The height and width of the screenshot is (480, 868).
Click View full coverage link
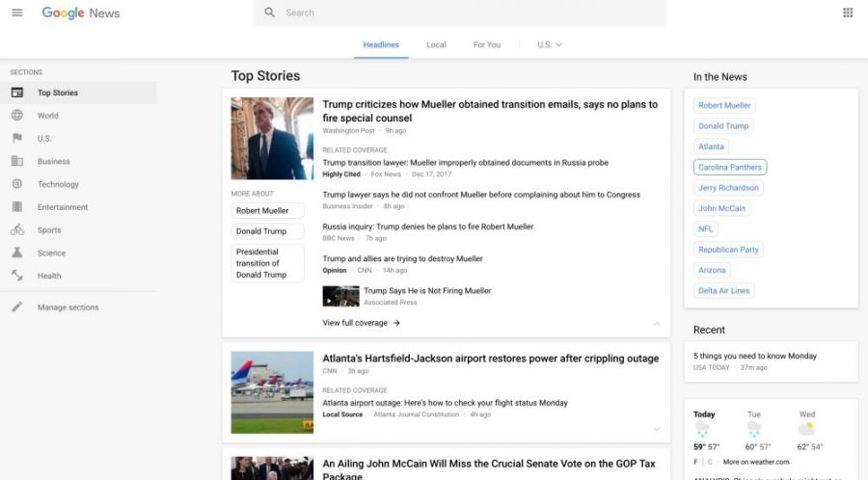[361, 323]
